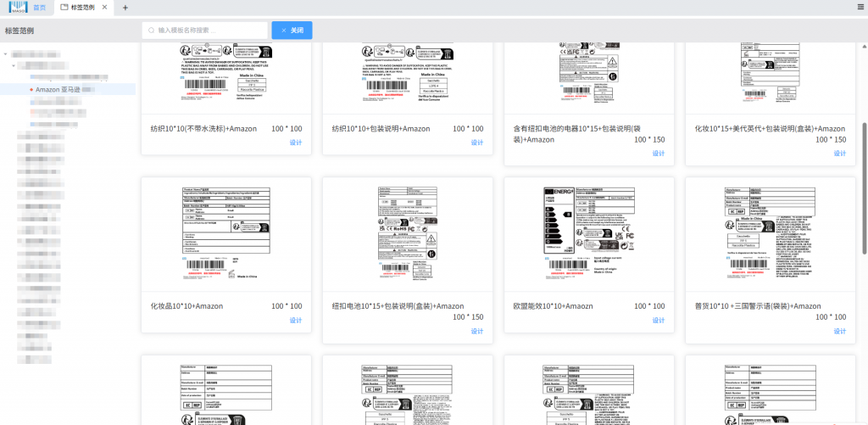Click the blue 关闭 button
Viewport: 868px width, 425px height.
tap(292, 31)
